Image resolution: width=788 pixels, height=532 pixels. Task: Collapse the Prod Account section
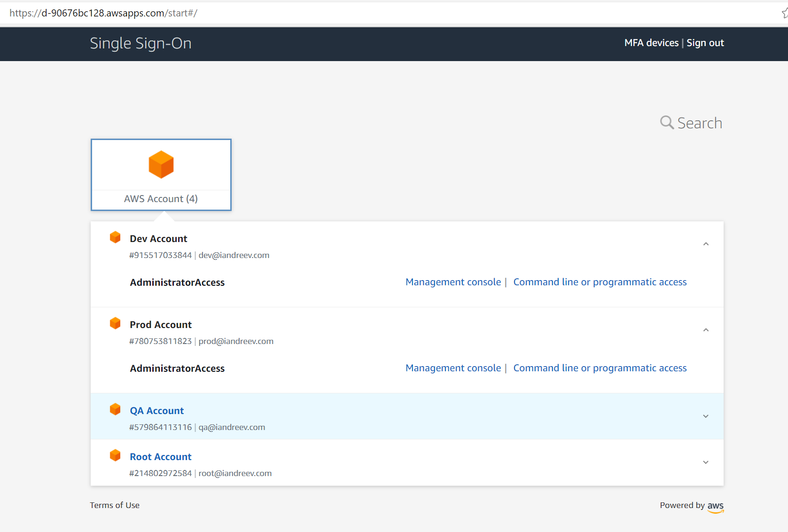706,330
